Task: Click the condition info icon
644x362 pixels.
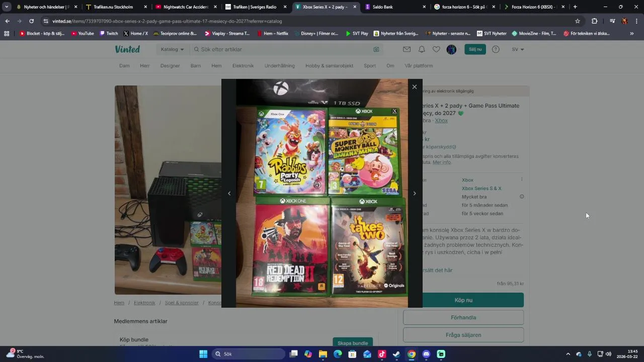Action: pos(522,197)
